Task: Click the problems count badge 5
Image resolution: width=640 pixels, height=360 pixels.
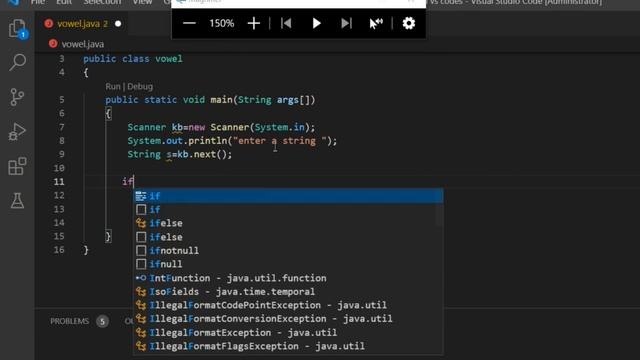Action: 102,322
